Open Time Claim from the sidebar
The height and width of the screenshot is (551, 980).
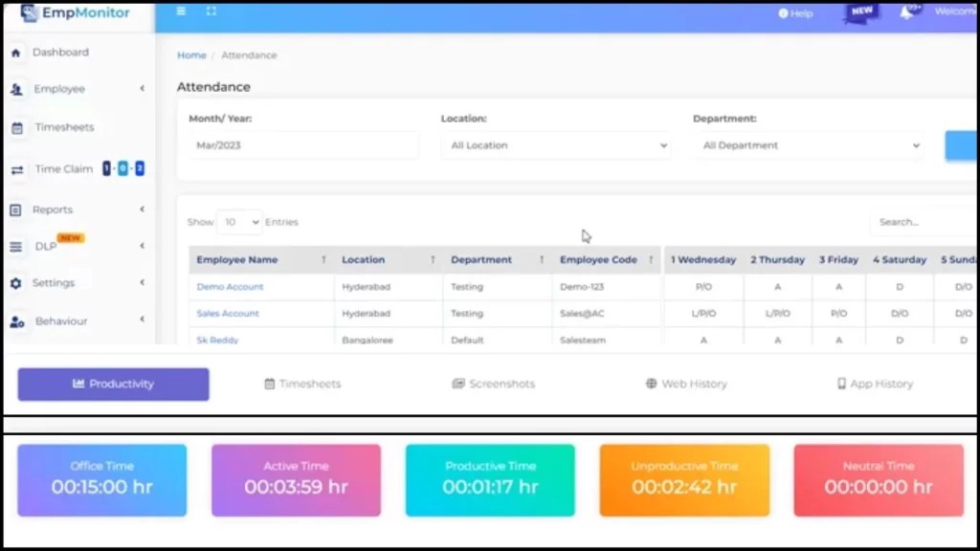click(x=64, y=169)
